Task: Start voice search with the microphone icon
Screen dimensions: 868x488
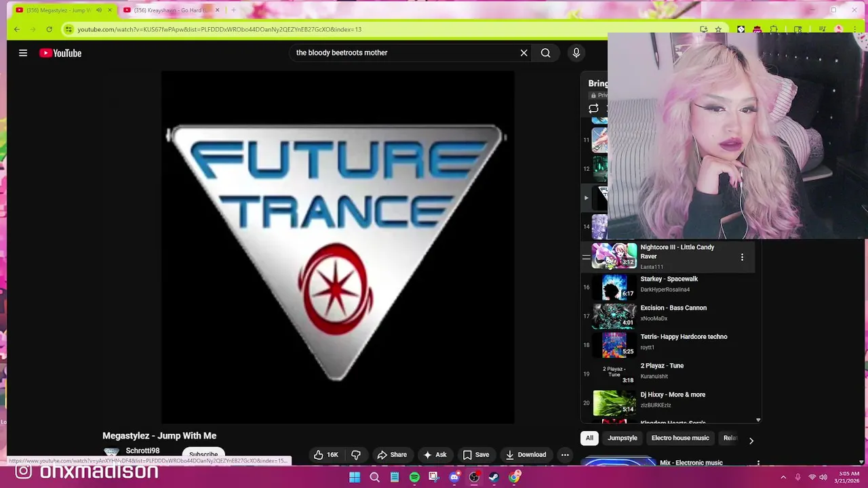Action: 576,53
